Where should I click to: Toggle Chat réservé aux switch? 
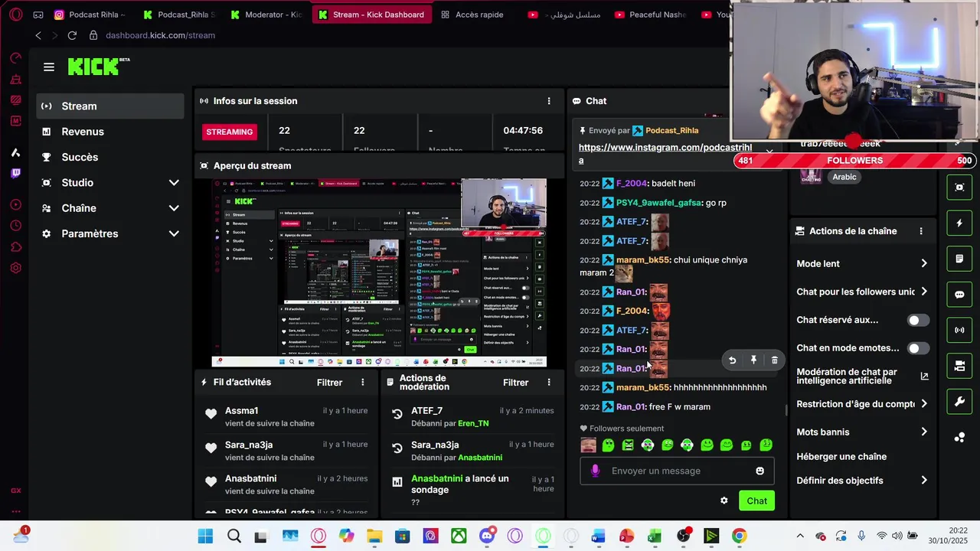tap(918, 320)
